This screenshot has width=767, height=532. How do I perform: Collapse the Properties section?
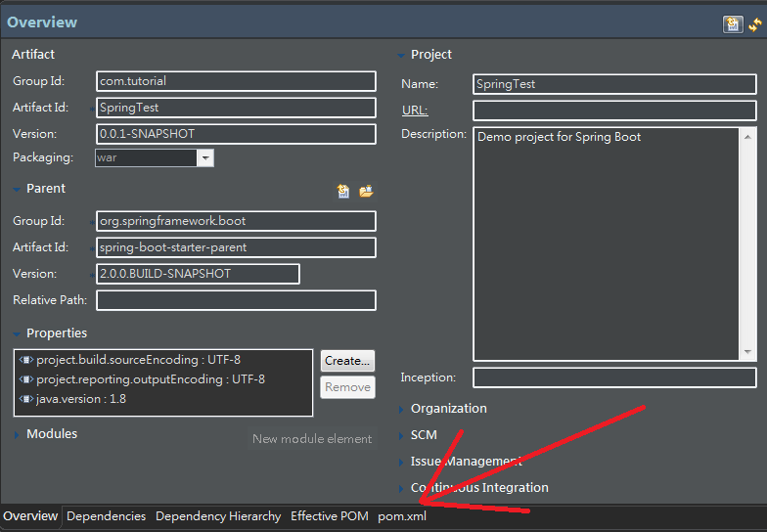17,334
